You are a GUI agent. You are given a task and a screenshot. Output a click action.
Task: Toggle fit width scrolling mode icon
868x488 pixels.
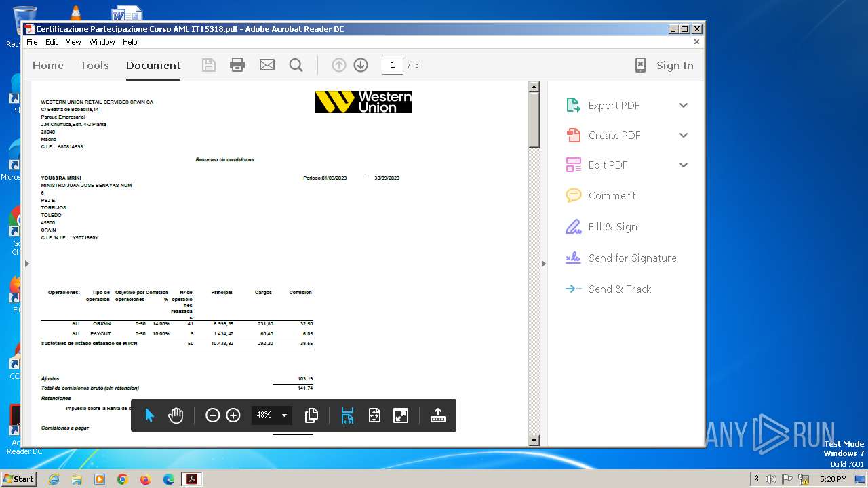tap(347, 415)
